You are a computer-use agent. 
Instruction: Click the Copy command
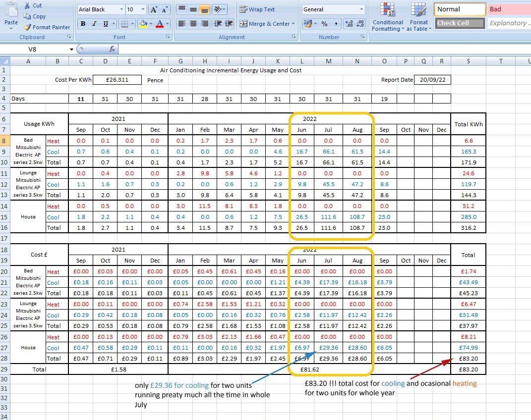click(x=35, y=16)
